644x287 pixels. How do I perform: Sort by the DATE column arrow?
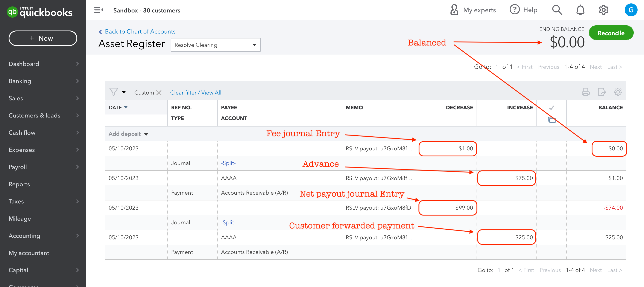click(x=126, y=108)
